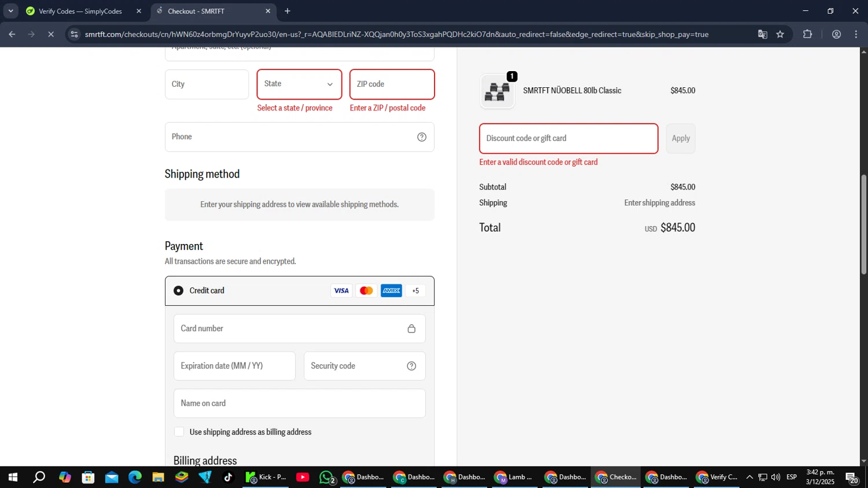Click the SMRTFT NÜOBELL 80lb Classic product name

click(x=572, y=91)
